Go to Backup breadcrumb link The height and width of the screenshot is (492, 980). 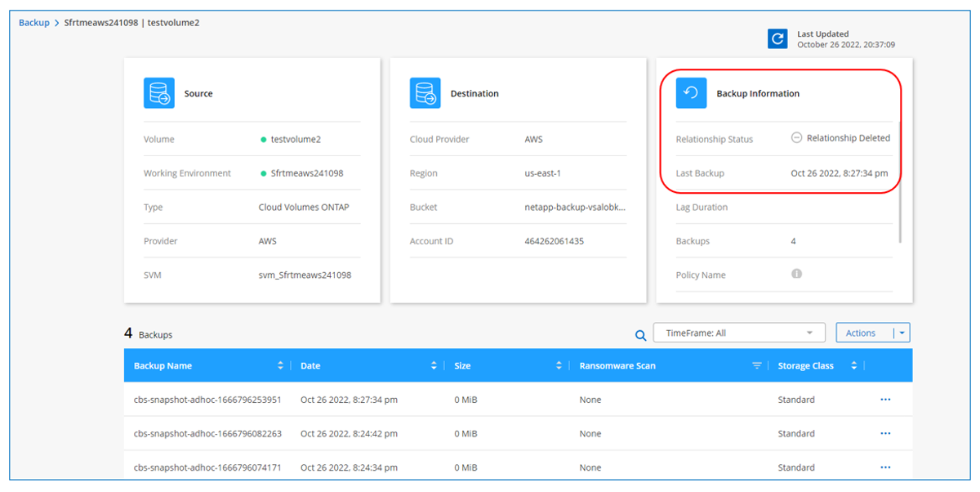coord(34,23)
